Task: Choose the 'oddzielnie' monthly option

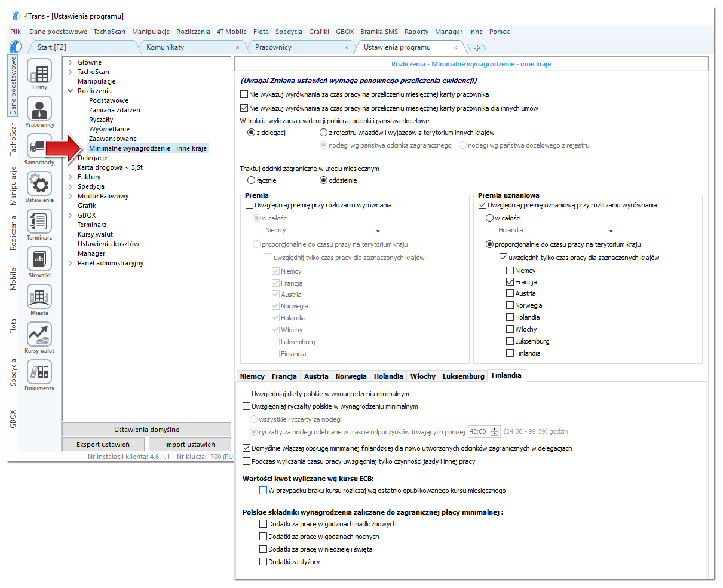Action: 324,180
